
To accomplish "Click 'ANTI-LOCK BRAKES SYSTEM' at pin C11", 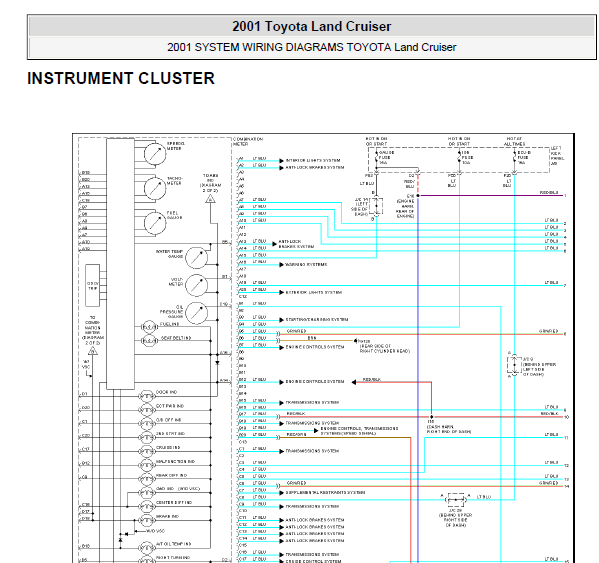I will coord(315,520).
